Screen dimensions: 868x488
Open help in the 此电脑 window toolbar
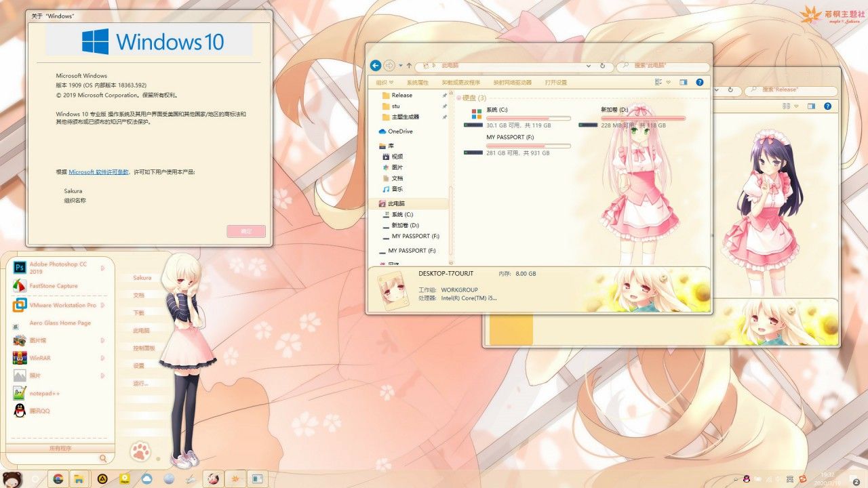tap(700, 82)
